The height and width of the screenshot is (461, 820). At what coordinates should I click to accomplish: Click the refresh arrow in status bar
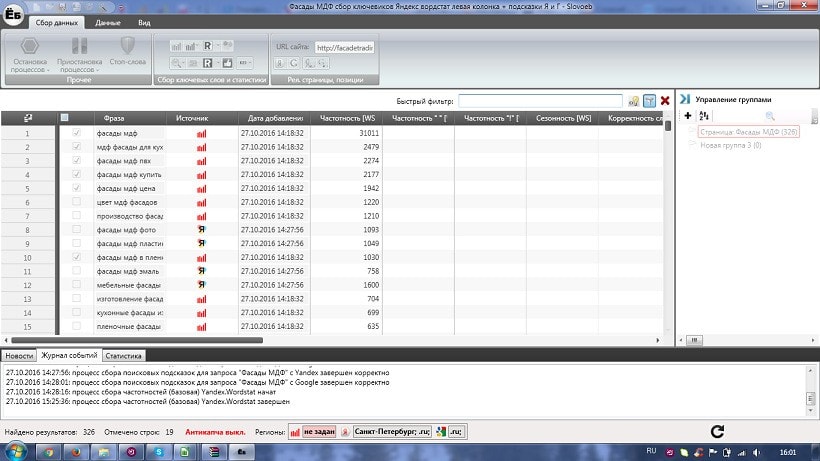click(x=716, y=431)
